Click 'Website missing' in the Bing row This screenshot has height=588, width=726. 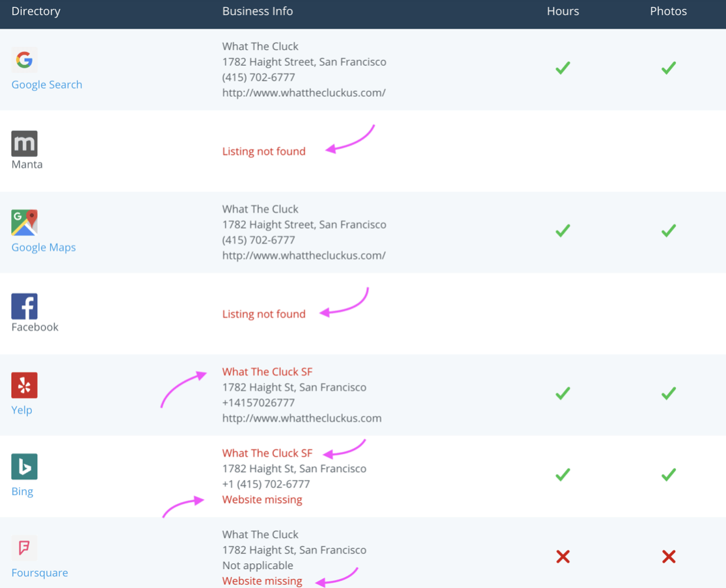pos(262,500)
